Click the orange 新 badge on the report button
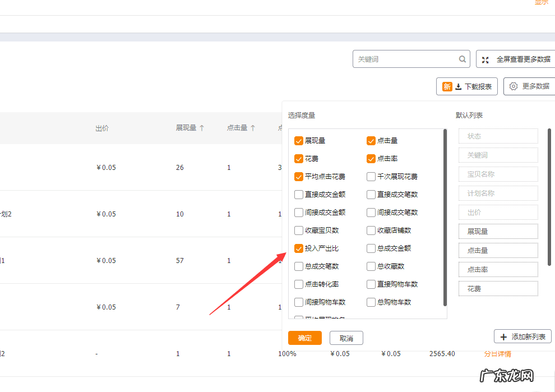This screenshot has width=555, height=392. coord(447,86)
